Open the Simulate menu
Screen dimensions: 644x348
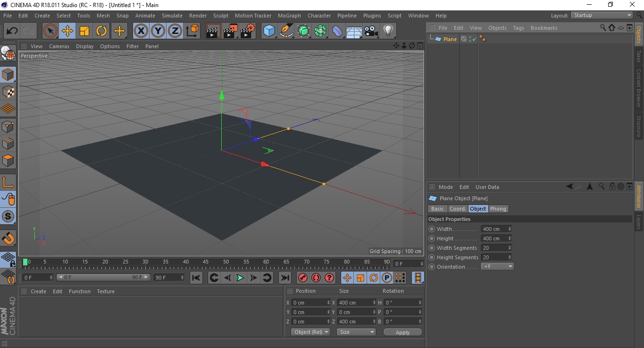point(172,16)
